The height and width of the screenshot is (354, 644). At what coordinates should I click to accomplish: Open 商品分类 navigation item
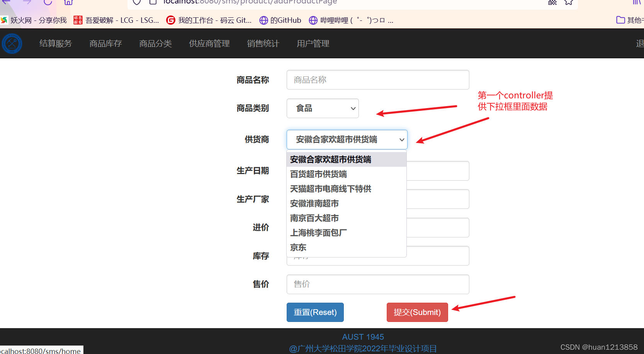155,44
